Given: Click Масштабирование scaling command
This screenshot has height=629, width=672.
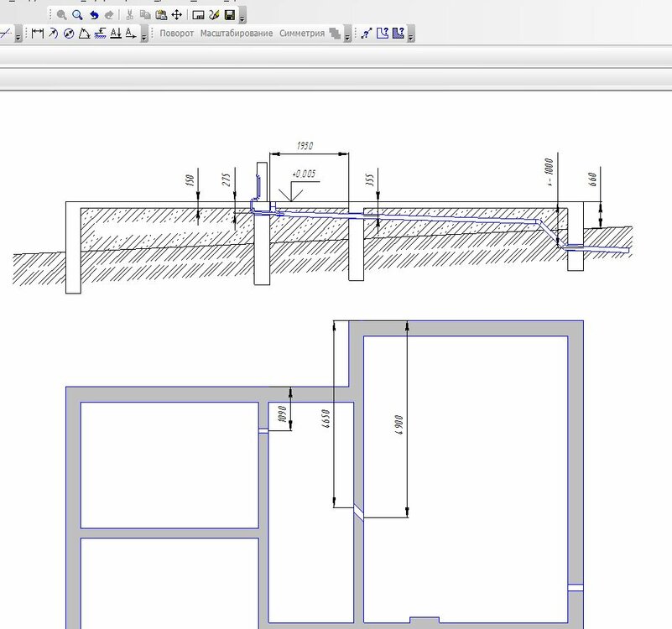Looking at the screenshot, I should click(237, 34).
